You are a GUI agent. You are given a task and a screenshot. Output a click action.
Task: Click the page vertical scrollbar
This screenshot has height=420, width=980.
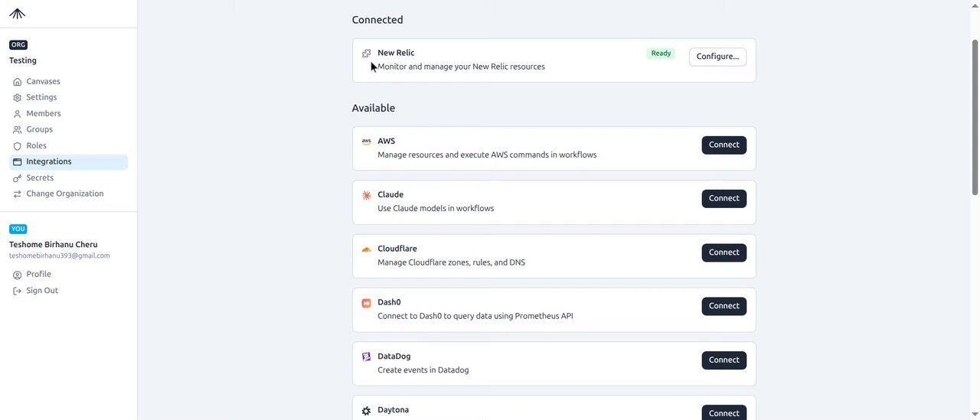[975, 115]
